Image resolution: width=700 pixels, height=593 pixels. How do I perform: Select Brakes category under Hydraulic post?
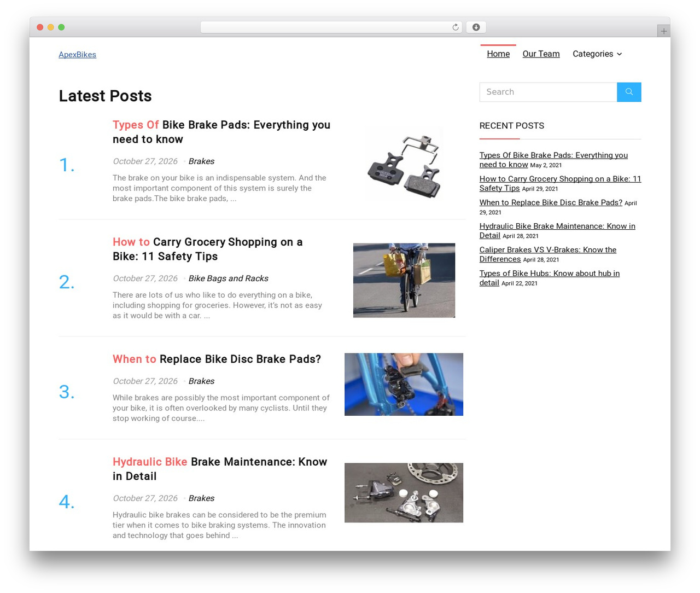click(201, 498)
